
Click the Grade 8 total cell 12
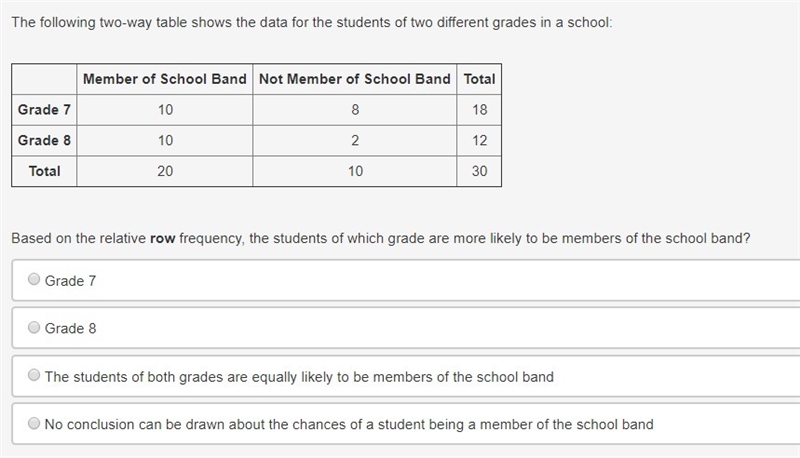pos(479,140)
